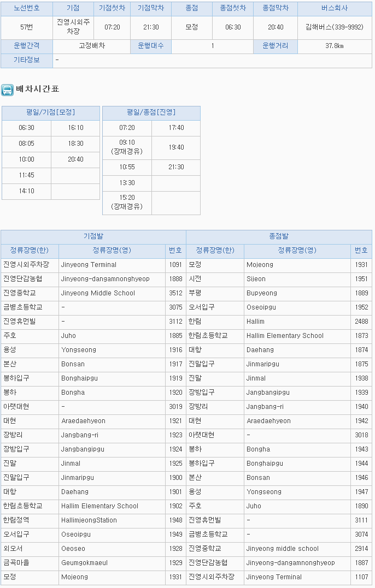
Task: Select the 15:20 (장재경유) departure cell
Action: tap(127, 203)
